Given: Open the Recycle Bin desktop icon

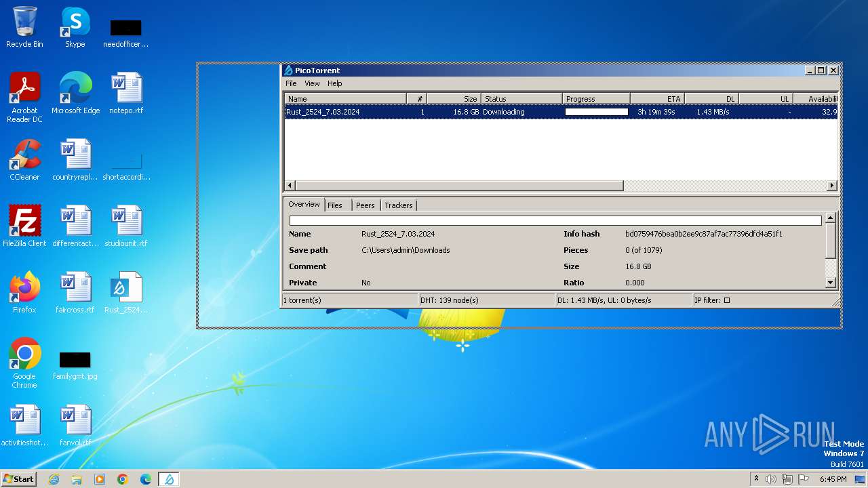Looking at the screenshot, I should point(24,27).
